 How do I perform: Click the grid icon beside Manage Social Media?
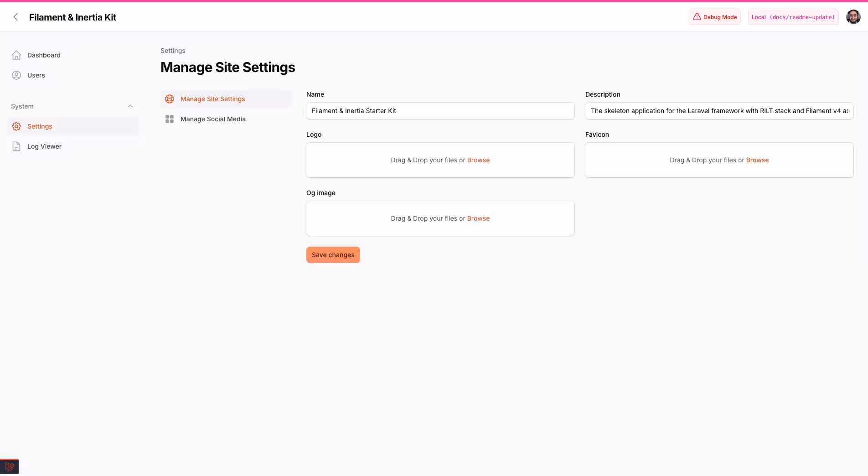point(170,119)
